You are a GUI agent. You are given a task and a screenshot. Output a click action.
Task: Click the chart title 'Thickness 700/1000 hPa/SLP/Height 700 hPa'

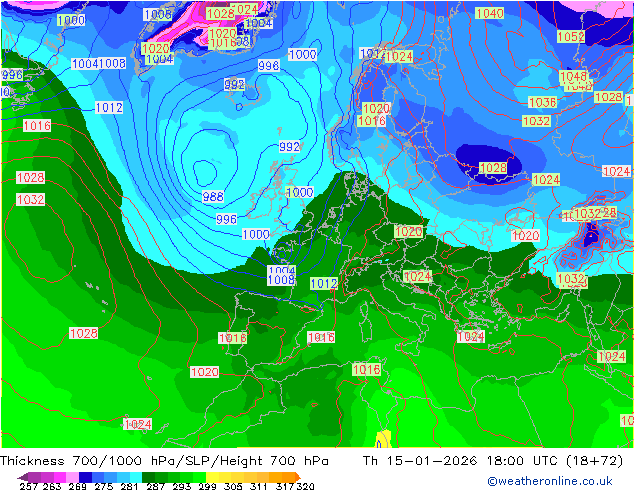(164, 461)
